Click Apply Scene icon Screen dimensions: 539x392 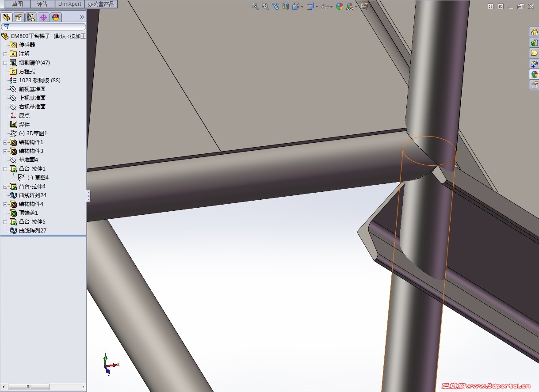(x=350, y=6)
